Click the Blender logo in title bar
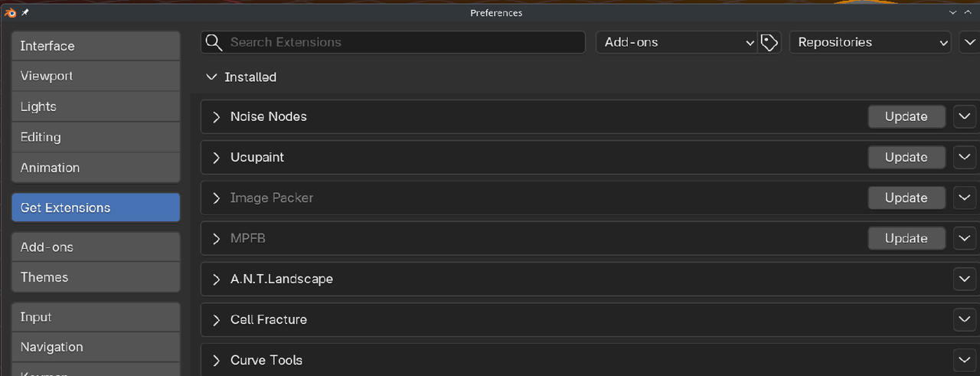The width and height of the screenshot is (980, 376). coord(10,12)
